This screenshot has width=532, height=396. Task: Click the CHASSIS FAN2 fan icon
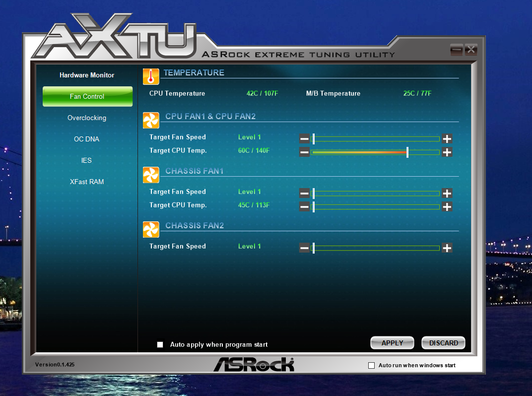151,229
